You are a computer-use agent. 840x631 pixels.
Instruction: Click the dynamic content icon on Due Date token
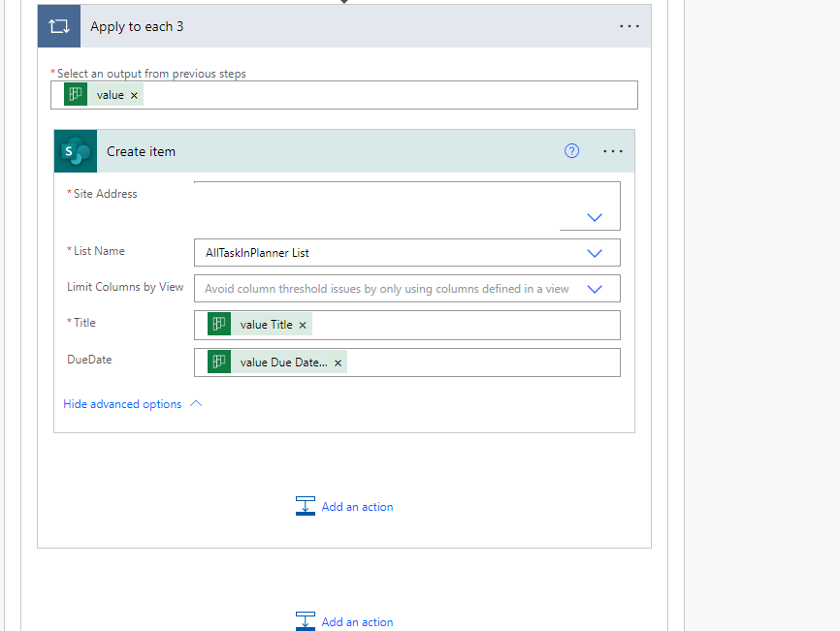217,361
